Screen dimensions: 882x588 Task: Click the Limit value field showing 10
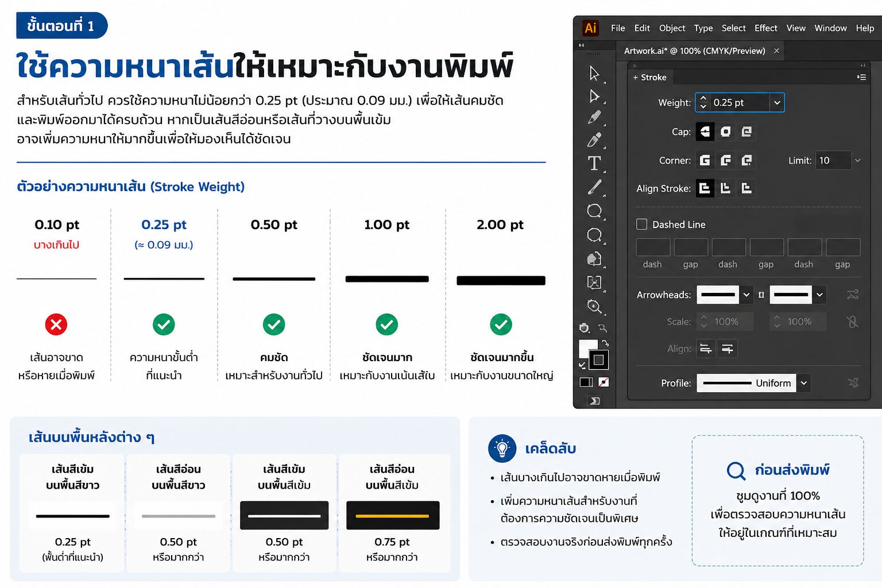[x=833, y=160]
